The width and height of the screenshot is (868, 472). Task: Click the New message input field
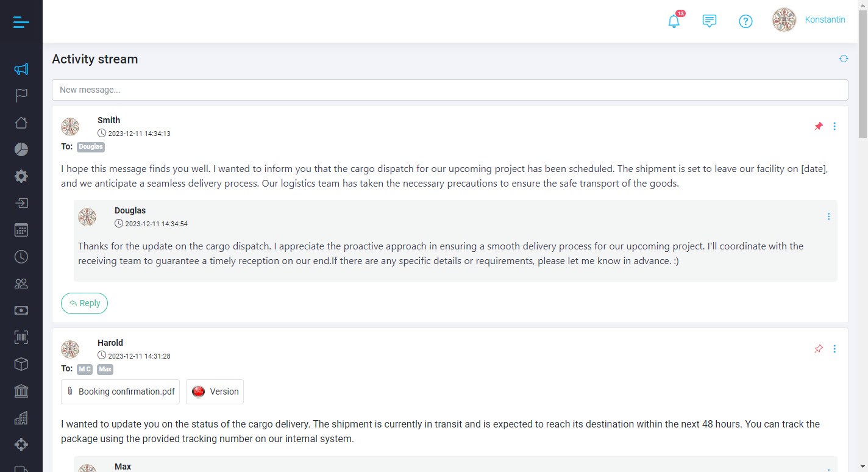[450, 90]
